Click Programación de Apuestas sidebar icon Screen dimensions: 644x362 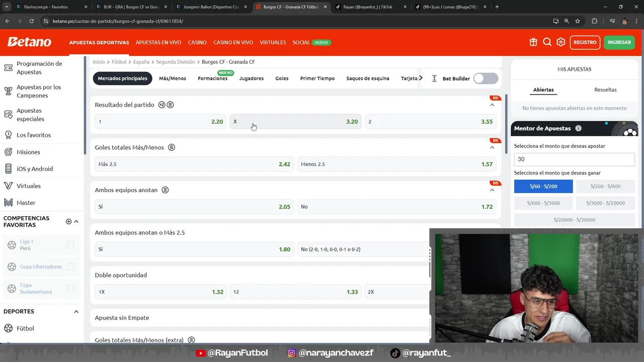8,67
